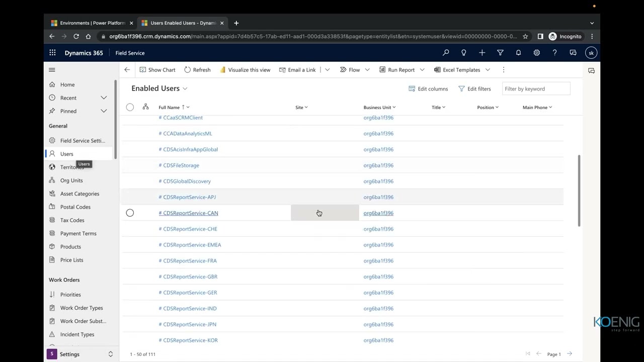Open Asset Categories in the sidebar
Screen dimensions: 644x362
[80, 194]
